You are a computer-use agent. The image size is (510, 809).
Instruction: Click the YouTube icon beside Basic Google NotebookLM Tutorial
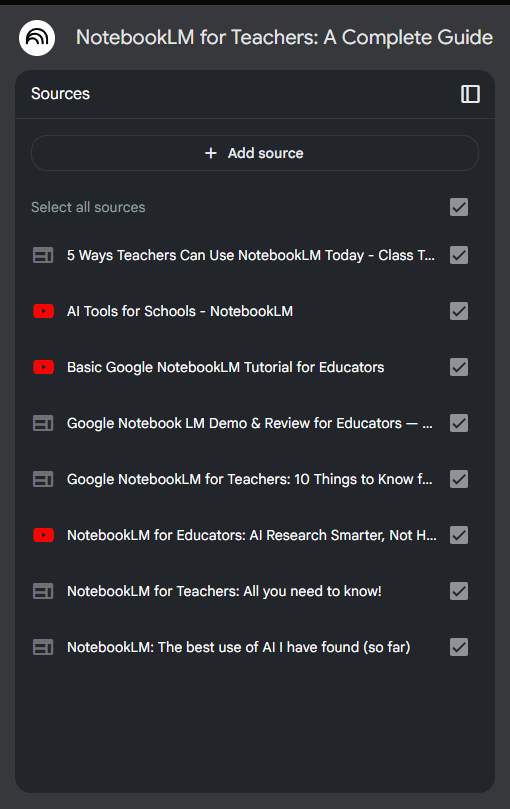tap(43, 367)
